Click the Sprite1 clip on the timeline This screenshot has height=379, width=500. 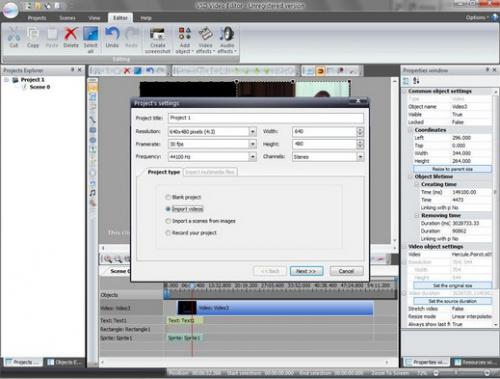185,338
